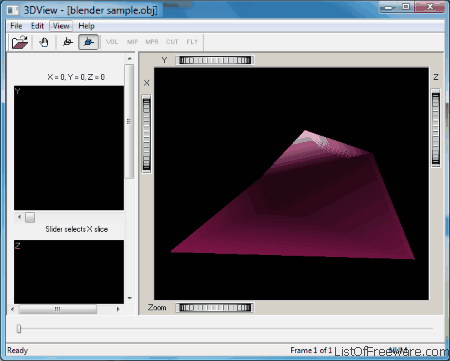
Task: Click the 'Ready' status bar text
Action: pyautogui.click(x=18, y=350)
